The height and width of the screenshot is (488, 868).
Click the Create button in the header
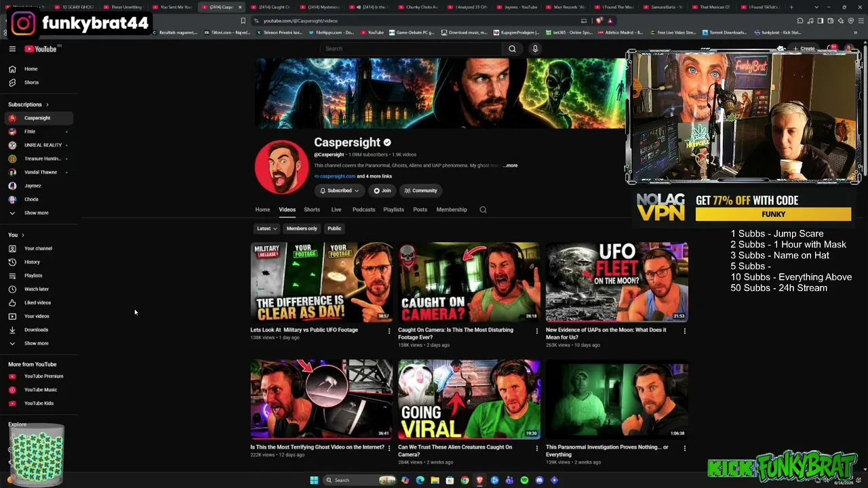(804, 49)
